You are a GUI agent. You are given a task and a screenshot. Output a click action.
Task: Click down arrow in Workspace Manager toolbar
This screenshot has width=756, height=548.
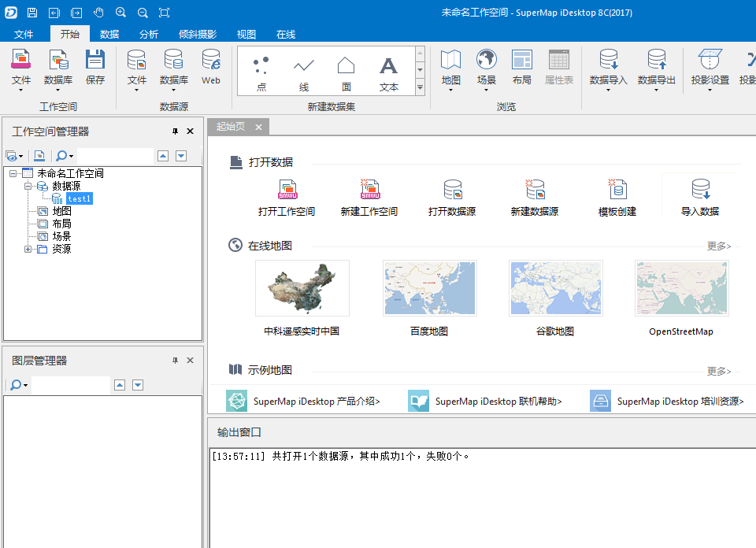point(181,156)
